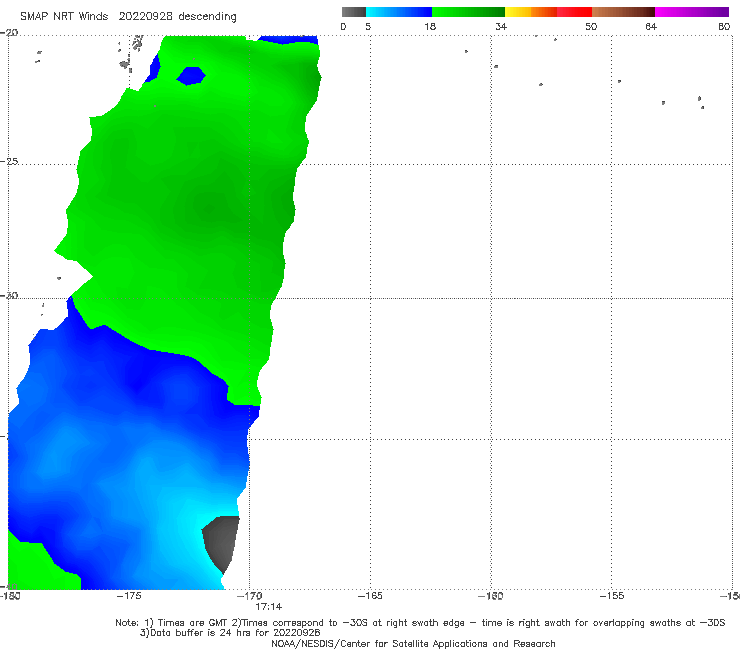Click the NOAA/NESDIS credit line

pos(413,644)
